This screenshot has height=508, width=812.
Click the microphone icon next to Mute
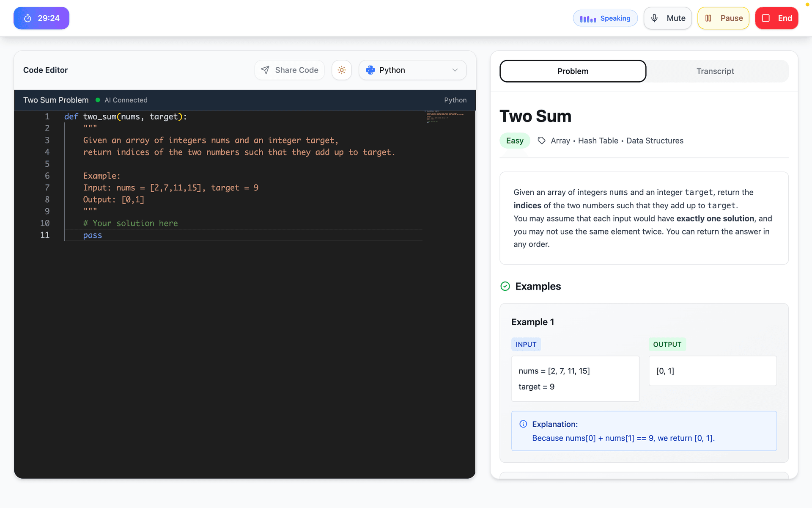tap(654, 18)
